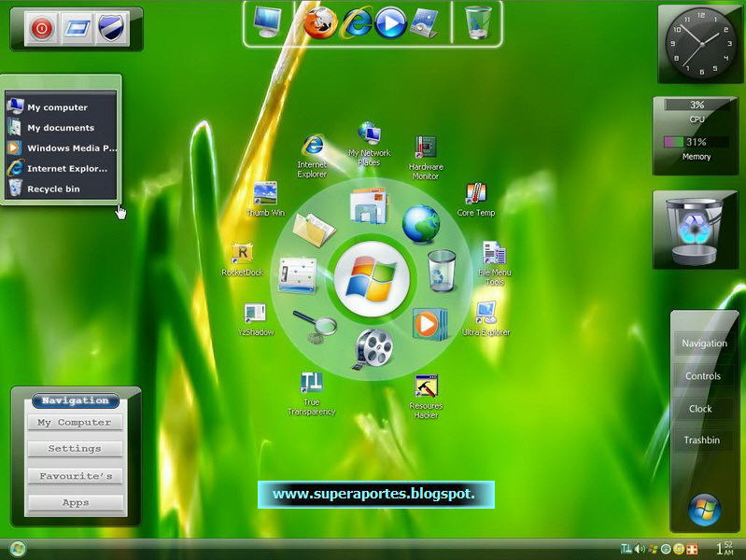Image resolution: width=746 pixels, height=560 pixels.
Task: Click the magnifying glass in circular dock
Action: pyautogui.click(x=316, y=326)
